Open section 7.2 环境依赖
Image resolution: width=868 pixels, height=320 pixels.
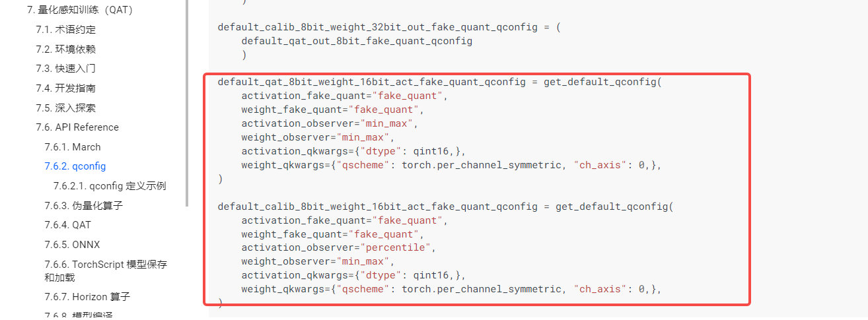click(65, 49)
